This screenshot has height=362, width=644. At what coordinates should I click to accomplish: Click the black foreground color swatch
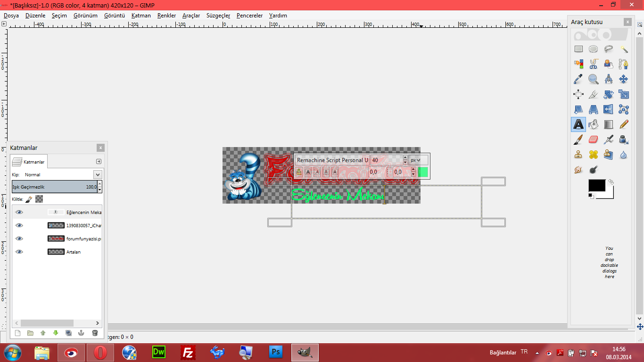click(x=597, y=185)
